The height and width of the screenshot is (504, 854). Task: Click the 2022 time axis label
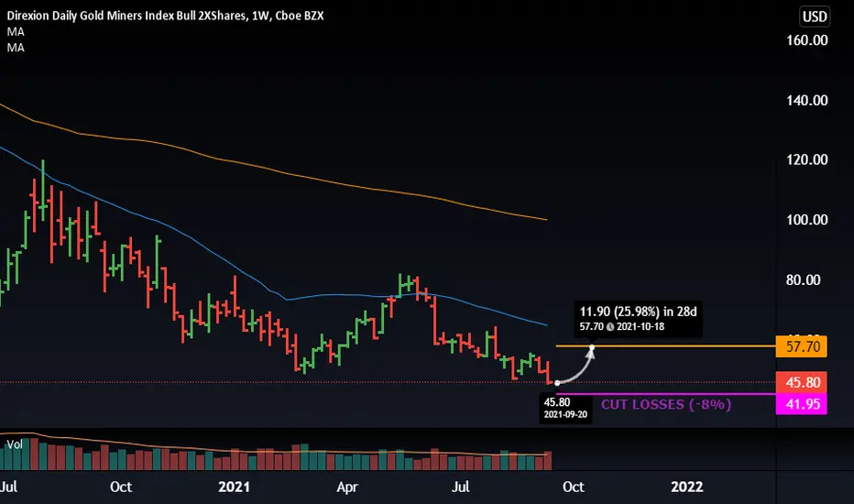(687, 487)
